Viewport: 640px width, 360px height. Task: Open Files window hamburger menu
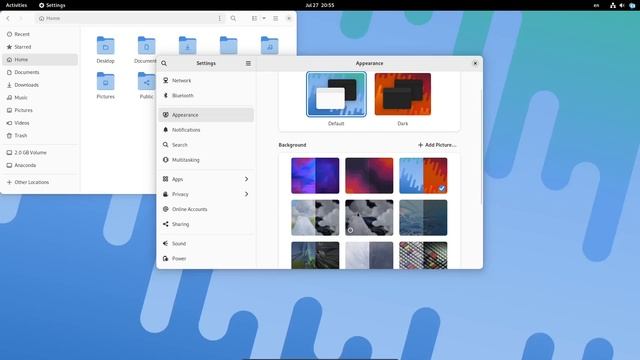276,18
